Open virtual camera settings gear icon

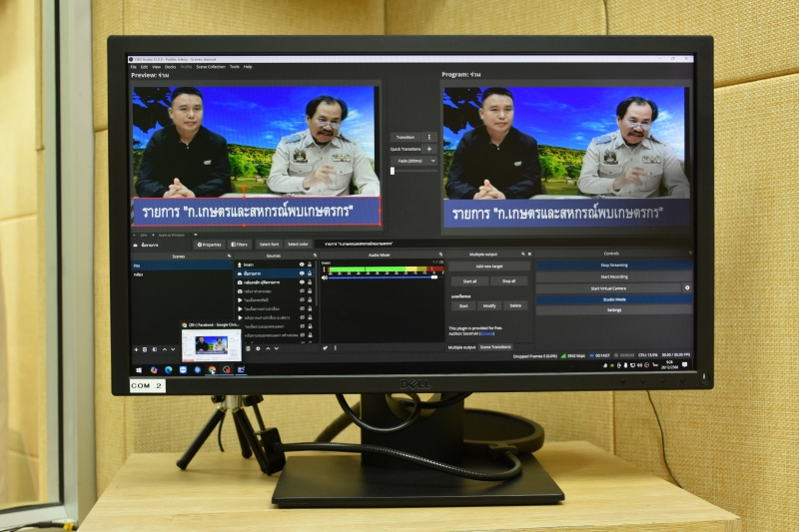tap(686, 287)
